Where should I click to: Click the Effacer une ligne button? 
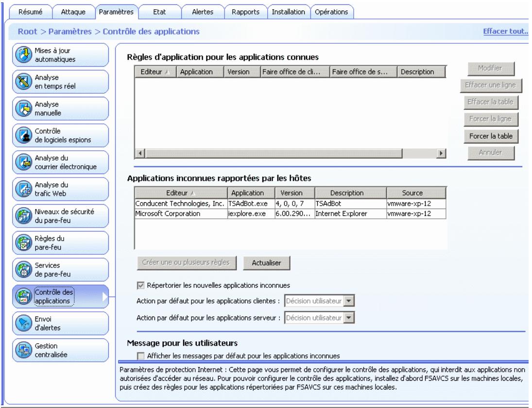point(491,85)
